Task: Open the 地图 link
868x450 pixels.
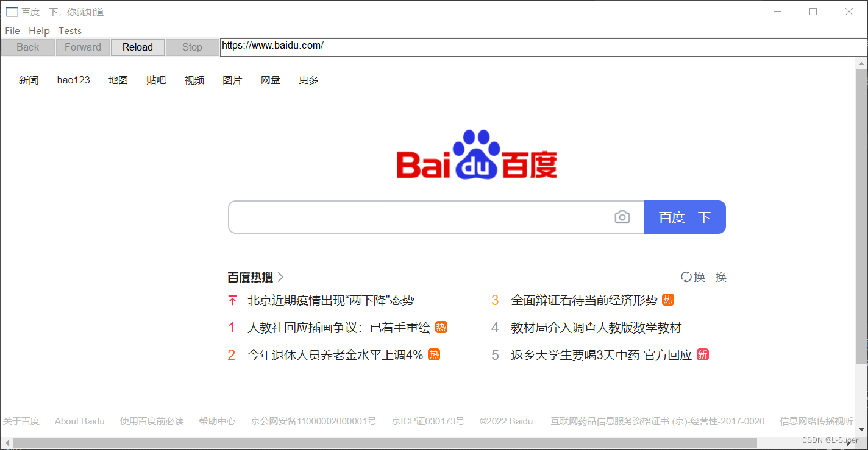Action: click(x=118, y=80)
